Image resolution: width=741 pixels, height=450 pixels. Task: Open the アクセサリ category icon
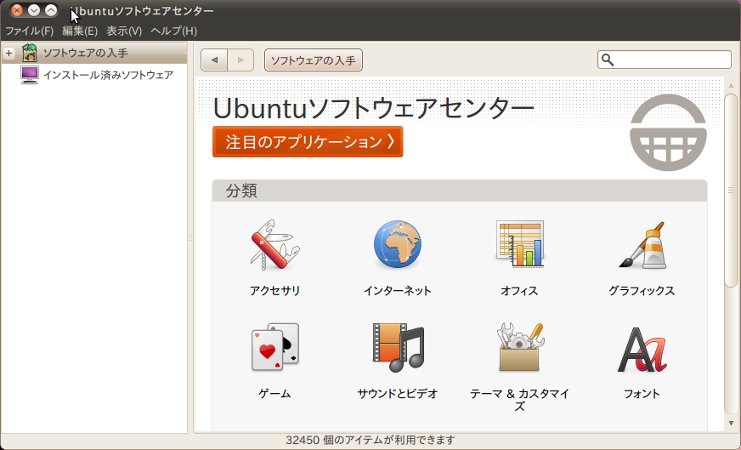click(274, 245)
